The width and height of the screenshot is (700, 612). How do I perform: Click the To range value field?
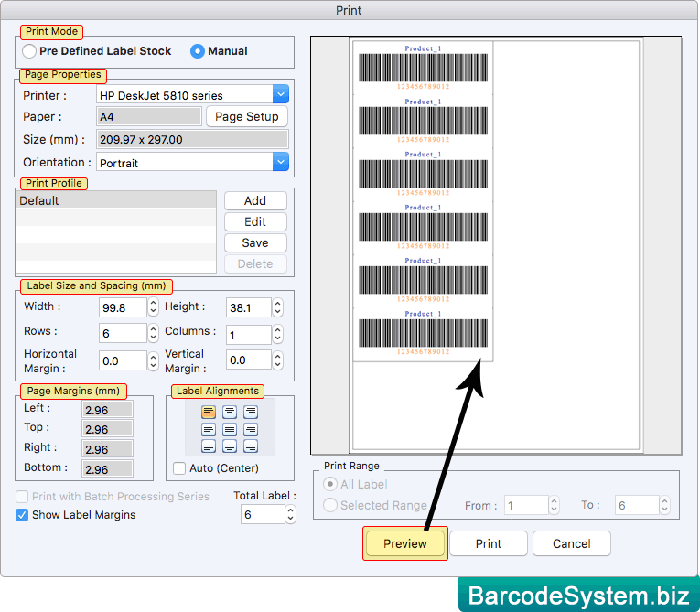pos(637,505)
